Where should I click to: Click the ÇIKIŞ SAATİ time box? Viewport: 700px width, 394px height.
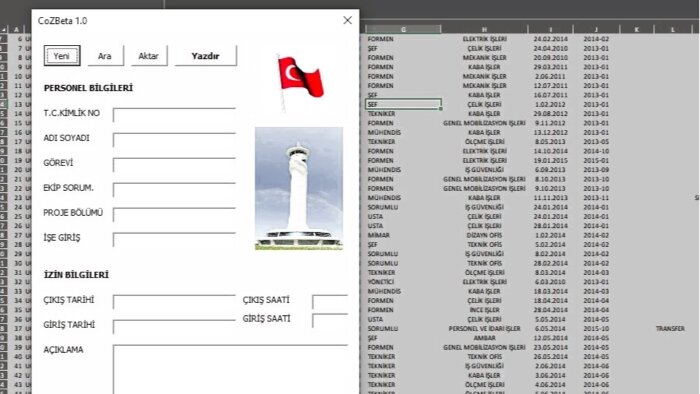[x=330, y=302]
